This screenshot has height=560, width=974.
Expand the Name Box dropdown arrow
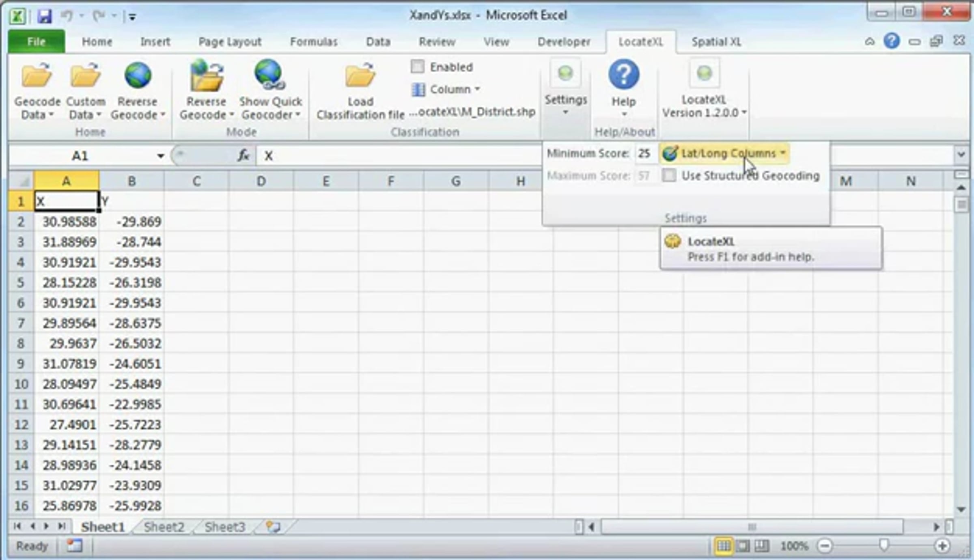(161, 156)
